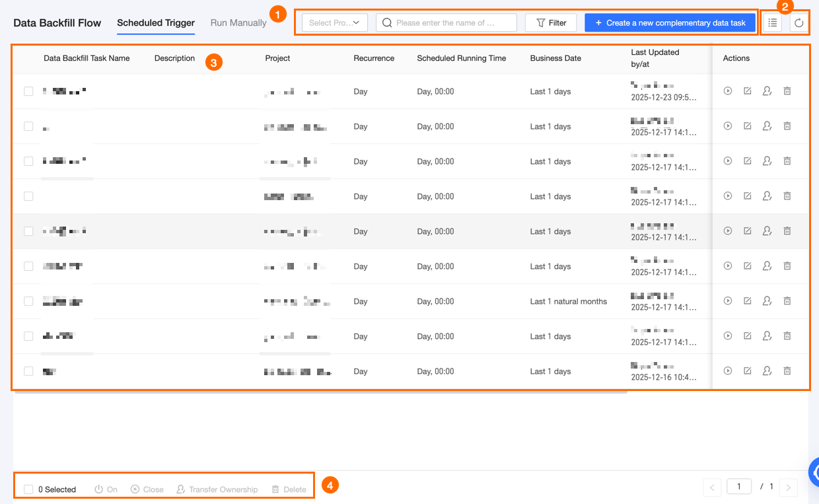
Task: Click the Description column header
Action: coord(174,58)
